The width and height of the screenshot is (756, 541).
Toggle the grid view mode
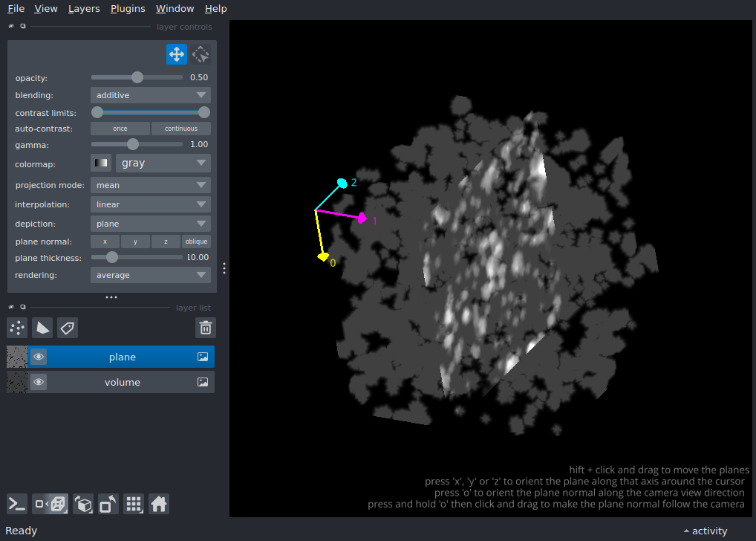(134, 504)
